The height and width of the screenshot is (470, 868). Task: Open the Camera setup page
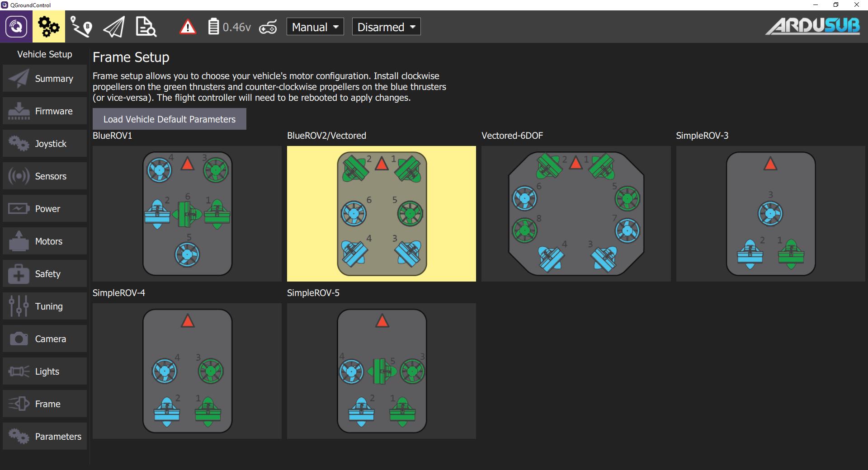click(45, 338)
